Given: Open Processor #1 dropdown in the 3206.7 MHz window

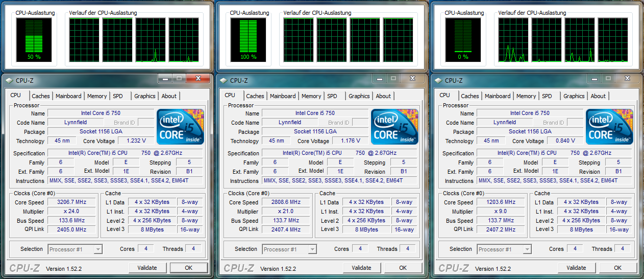Looking at the screenshot, I should 75,249.
